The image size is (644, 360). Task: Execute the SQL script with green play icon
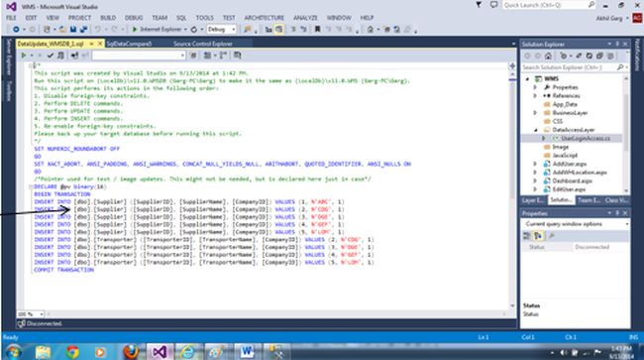(x=24, y=56)
